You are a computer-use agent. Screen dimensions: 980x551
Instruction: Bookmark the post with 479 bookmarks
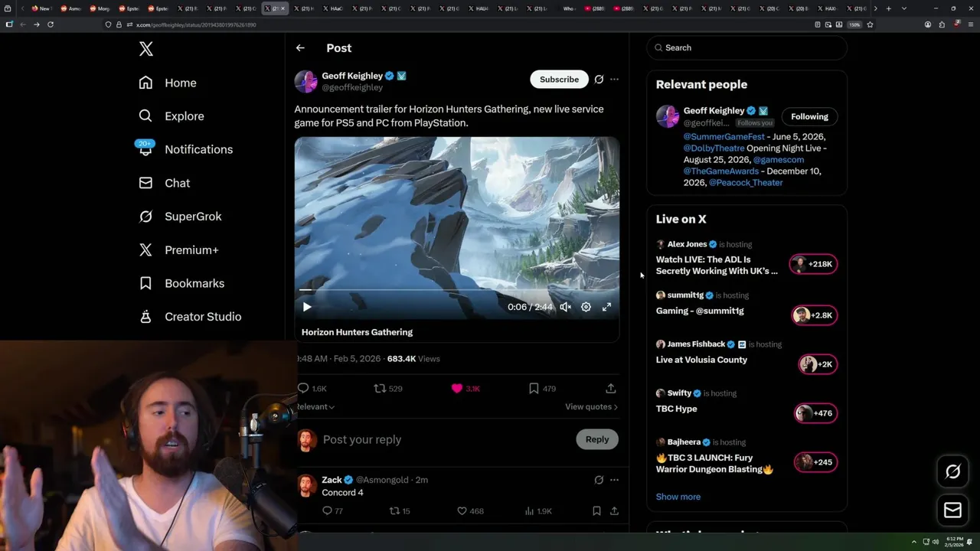[x=542, y=389]
